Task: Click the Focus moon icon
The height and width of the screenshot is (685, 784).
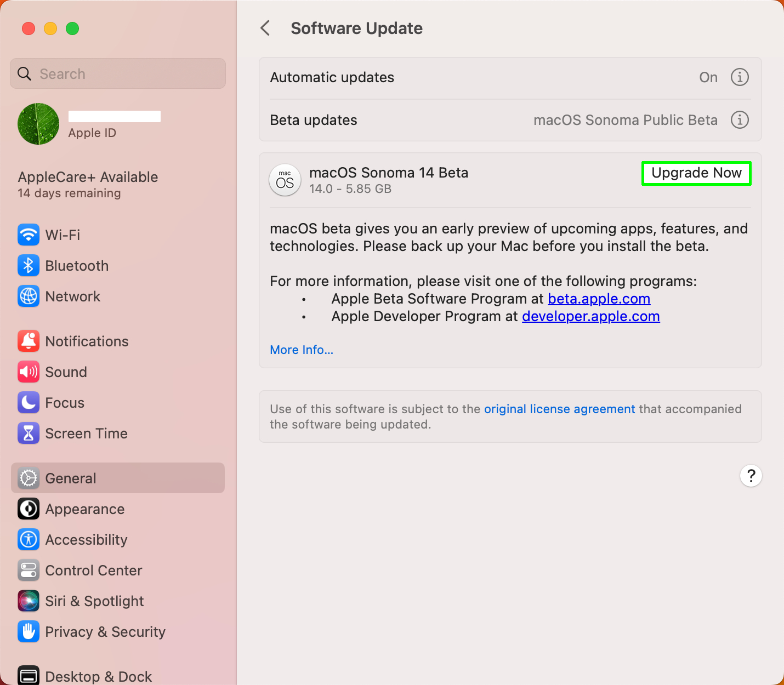Action: pos(29,403)
